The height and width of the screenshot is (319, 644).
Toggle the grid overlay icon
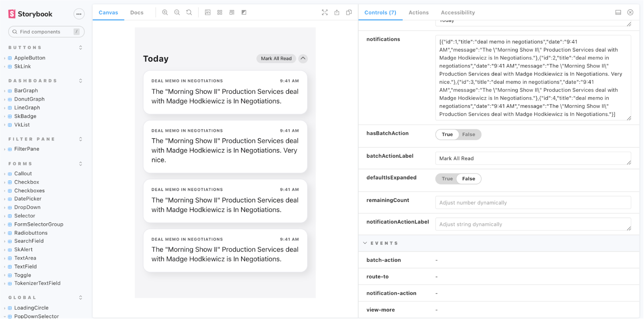(x=220, y=12)
